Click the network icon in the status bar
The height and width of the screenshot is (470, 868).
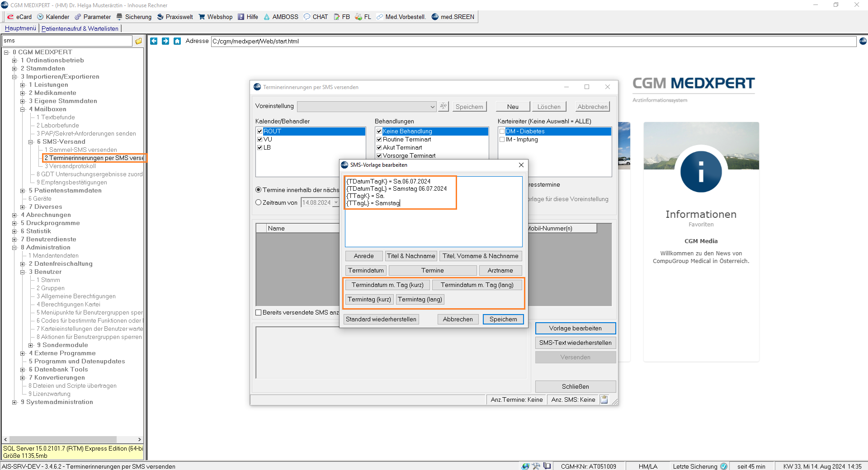[x=525, y=466]
